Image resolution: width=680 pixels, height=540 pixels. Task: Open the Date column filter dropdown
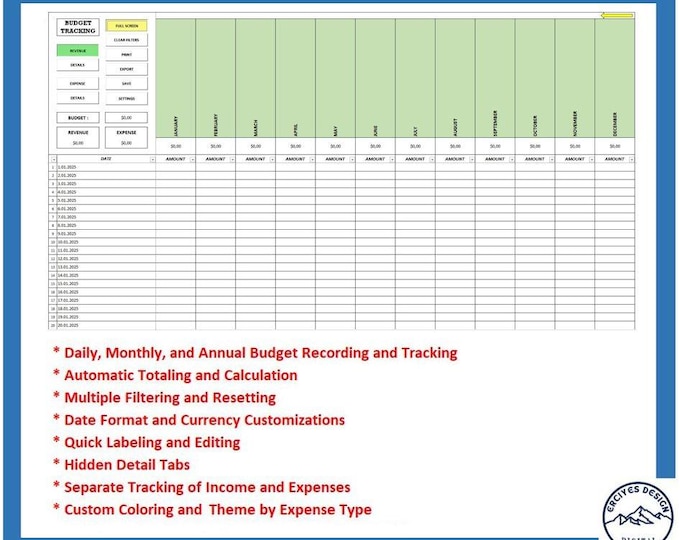[153, 160]
